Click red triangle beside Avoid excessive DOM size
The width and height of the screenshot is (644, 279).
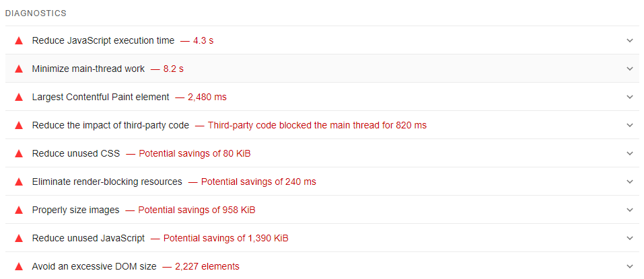(x=19, y=266)
